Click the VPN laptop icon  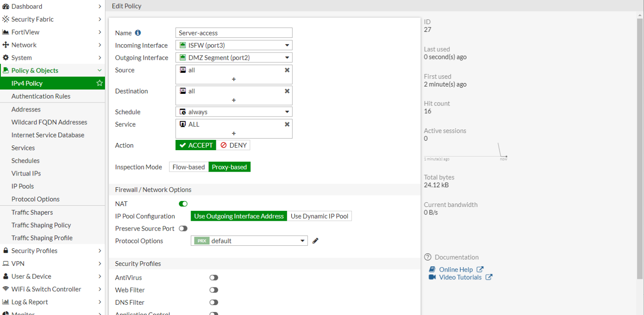click(x=6, y=263)
